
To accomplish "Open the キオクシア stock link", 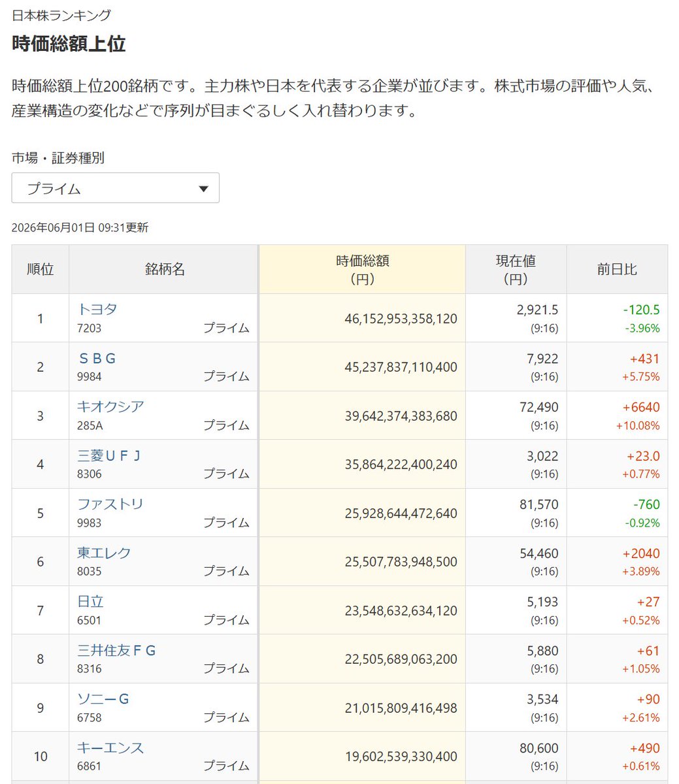I will click(110, 406).
